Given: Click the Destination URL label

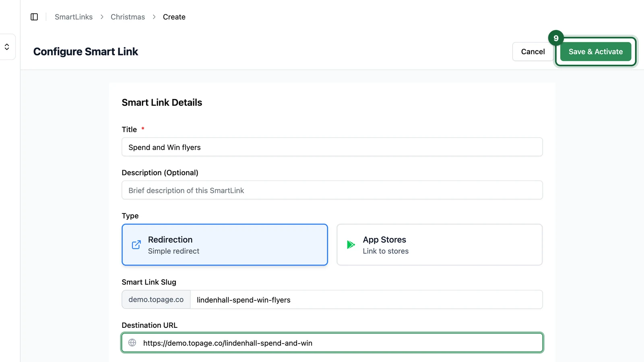Looking at the screenshot, I should 149,325.
